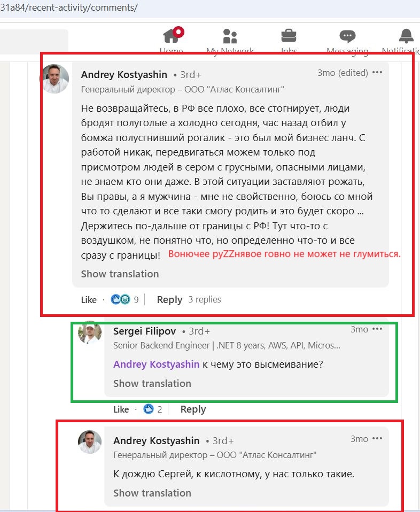This screenshot has height=512, width=420.
Task: Show translation of Sergei's comment
Action: (x=152, y=383)
